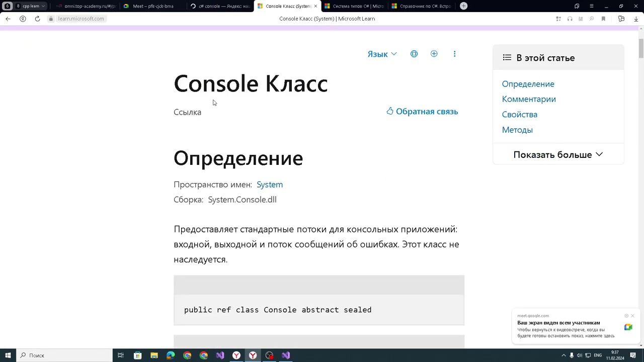The width and height of the screenshot is (644, 362).
Task: Click the taskbar Поиск search box
Action: tap(64, 355)
